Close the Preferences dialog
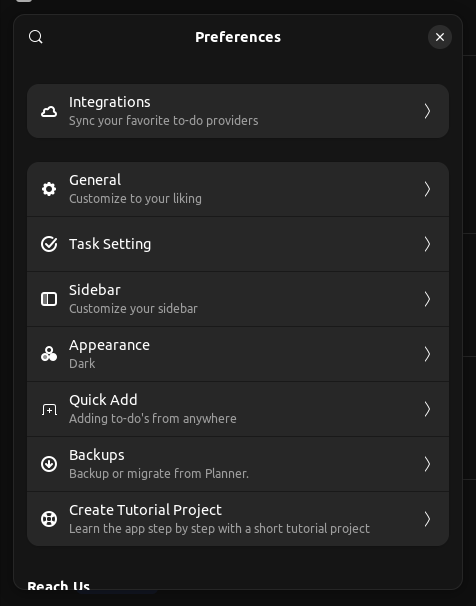 440,37
